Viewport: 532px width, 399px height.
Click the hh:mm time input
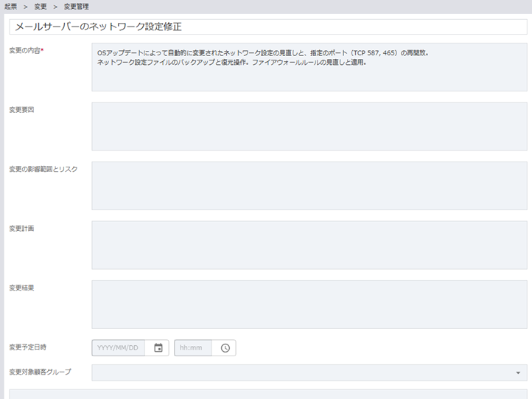[x=192, y=348]
